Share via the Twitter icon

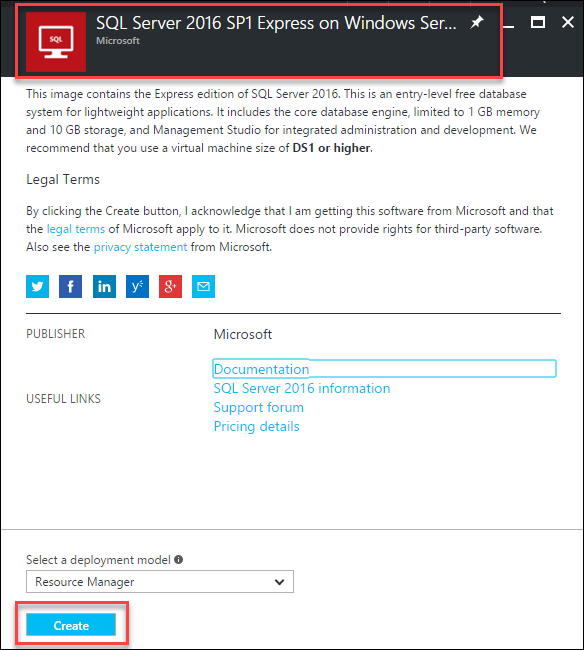click(37, 286)
